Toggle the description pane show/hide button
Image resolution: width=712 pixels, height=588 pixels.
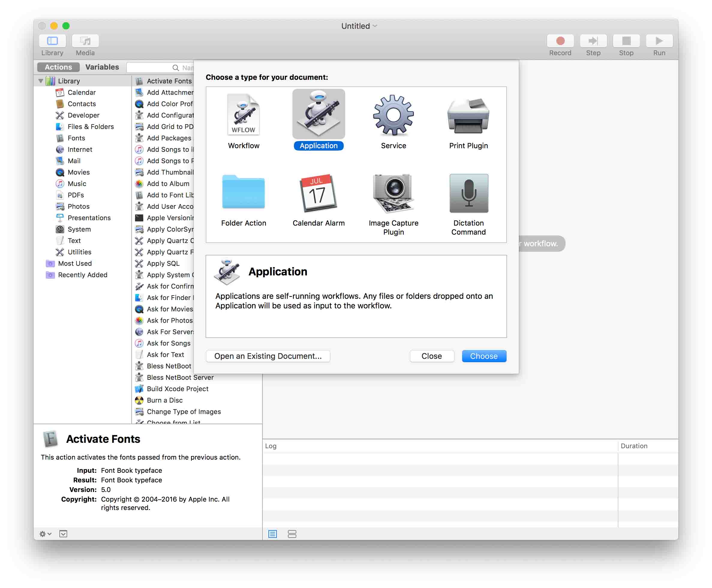63,534
